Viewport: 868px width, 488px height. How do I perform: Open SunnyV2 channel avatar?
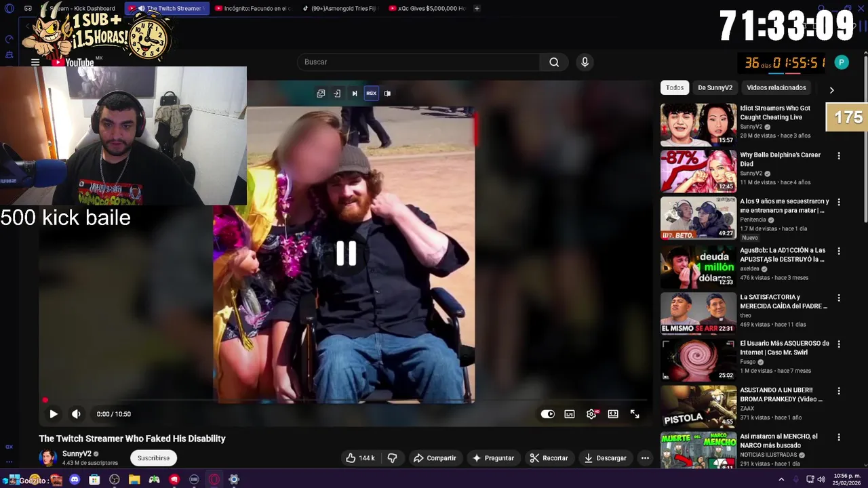48,458
